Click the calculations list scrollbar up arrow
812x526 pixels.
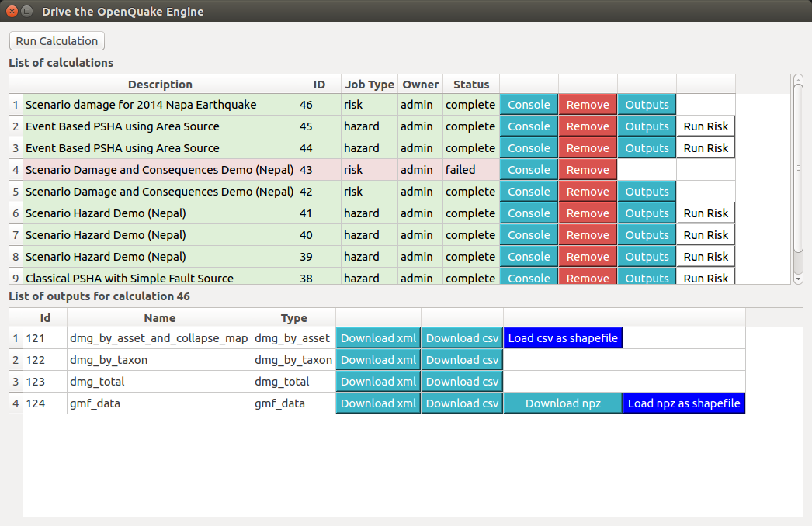point(798,80)
